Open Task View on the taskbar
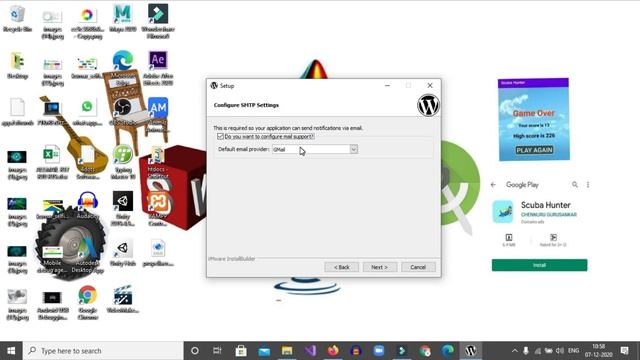Screen dimensions: 640x360 click(218, 351)
